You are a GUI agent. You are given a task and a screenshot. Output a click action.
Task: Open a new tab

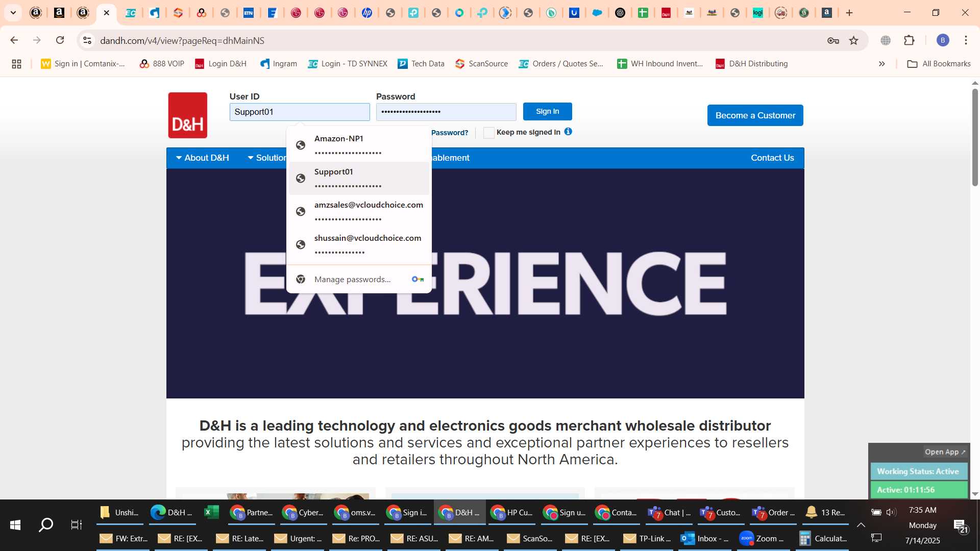[x=849, y=13]
